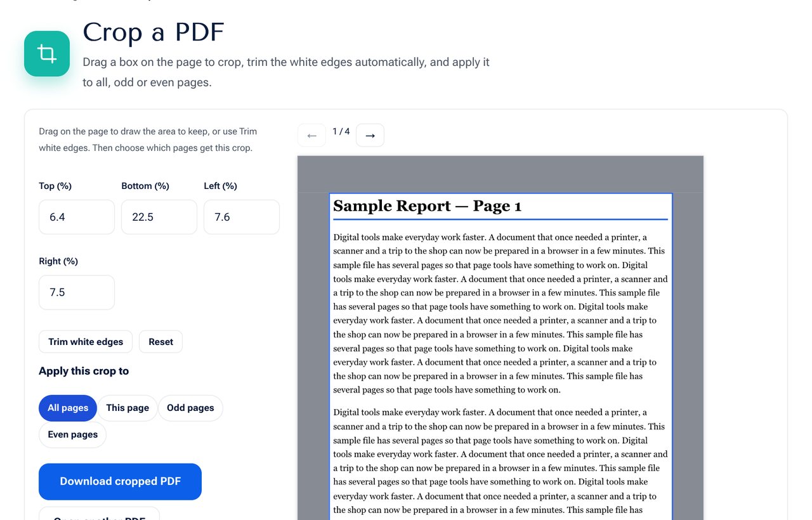Choose Even pages crop scope
This screenshot has height=520, width=812.
(73, 434)
